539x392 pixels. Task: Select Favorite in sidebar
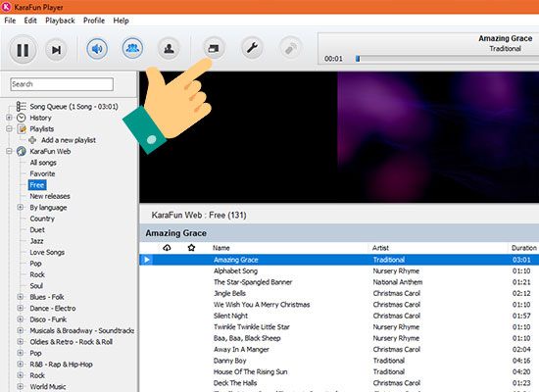pyautogui.click(x=42, y=173)
